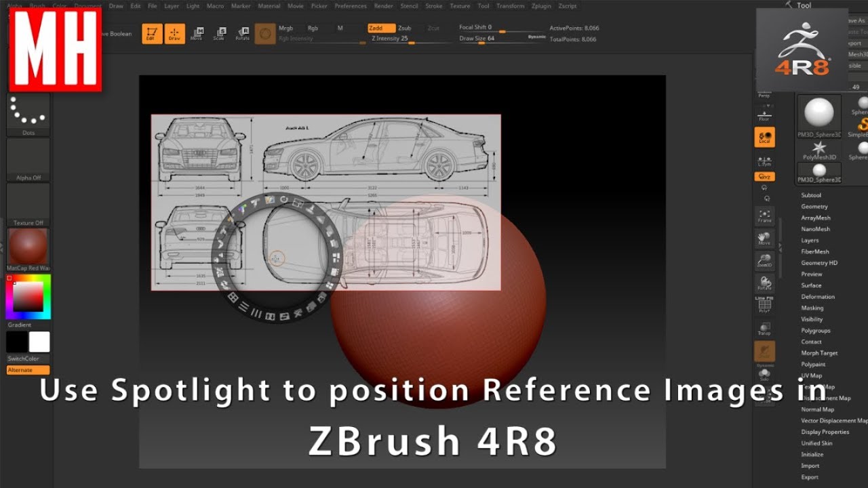
Task: Toggle Dynamic draw size
Action: (536, 37)
